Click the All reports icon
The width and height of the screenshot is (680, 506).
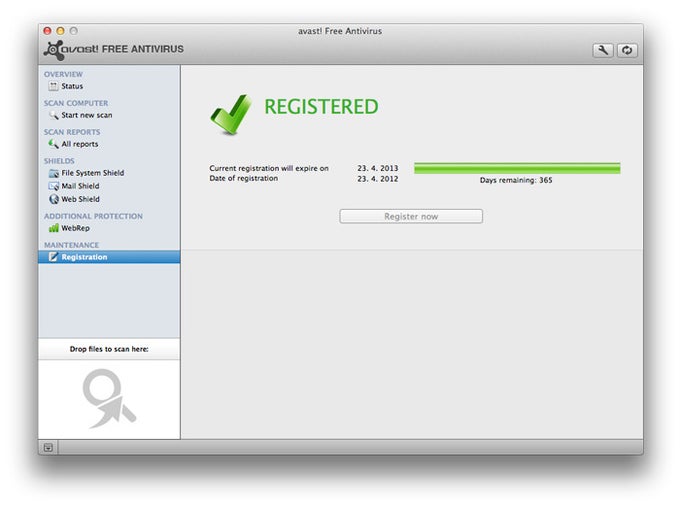tap(53, 144)
